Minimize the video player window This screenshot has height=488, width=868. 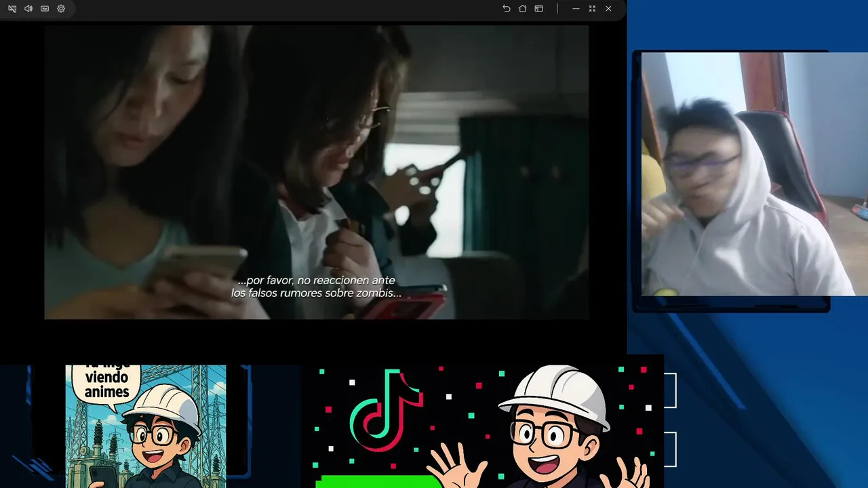(576, 9)
